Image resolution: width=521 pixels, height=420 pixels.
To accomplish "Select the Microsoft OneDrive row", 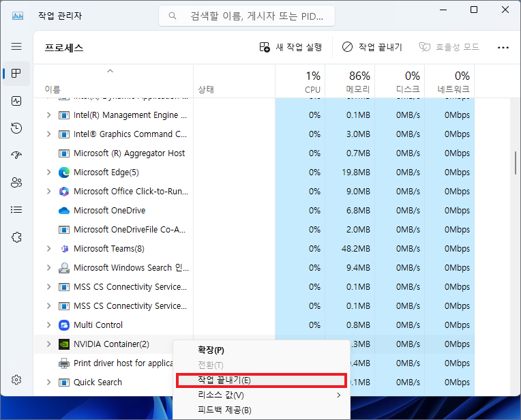I will coord(254,210).
